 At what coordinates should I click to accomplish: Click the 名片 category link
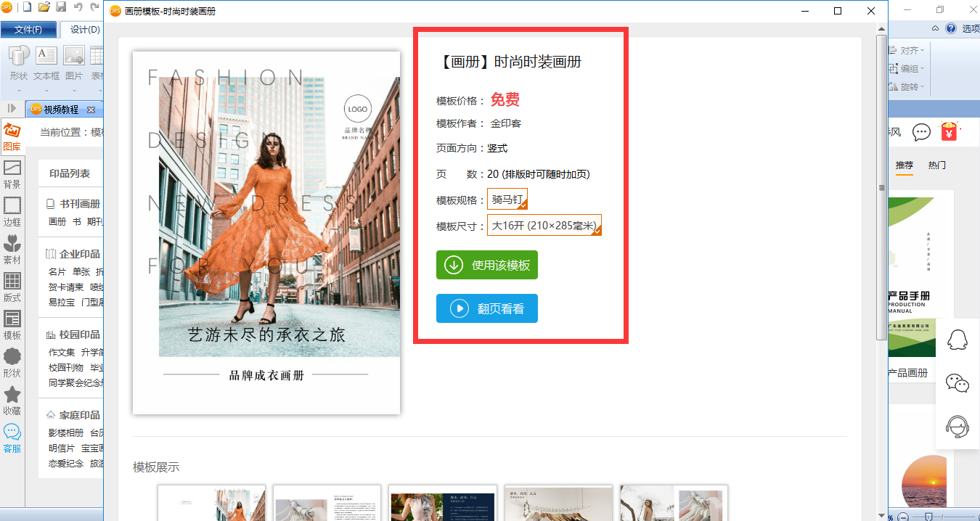[57, 271]
